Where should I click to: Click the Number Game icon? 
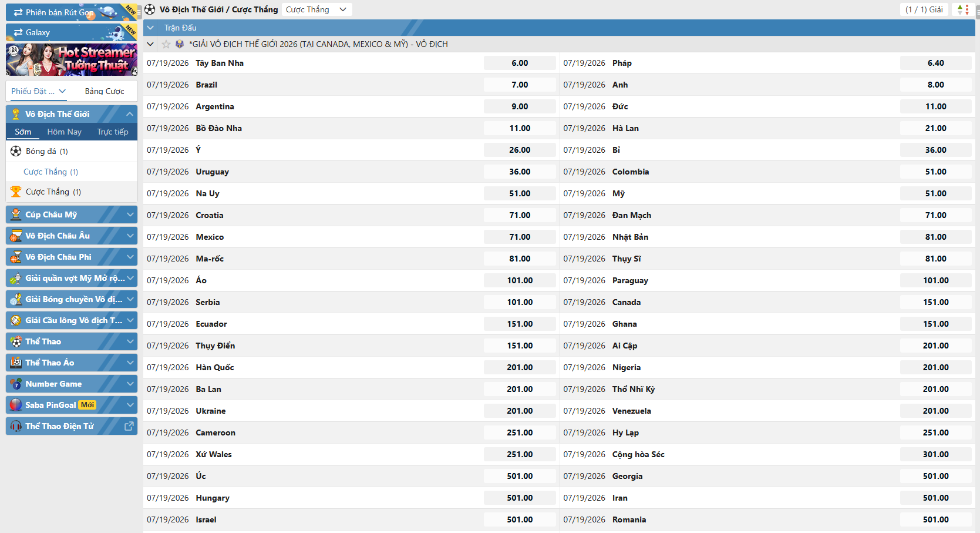(16, 384)
